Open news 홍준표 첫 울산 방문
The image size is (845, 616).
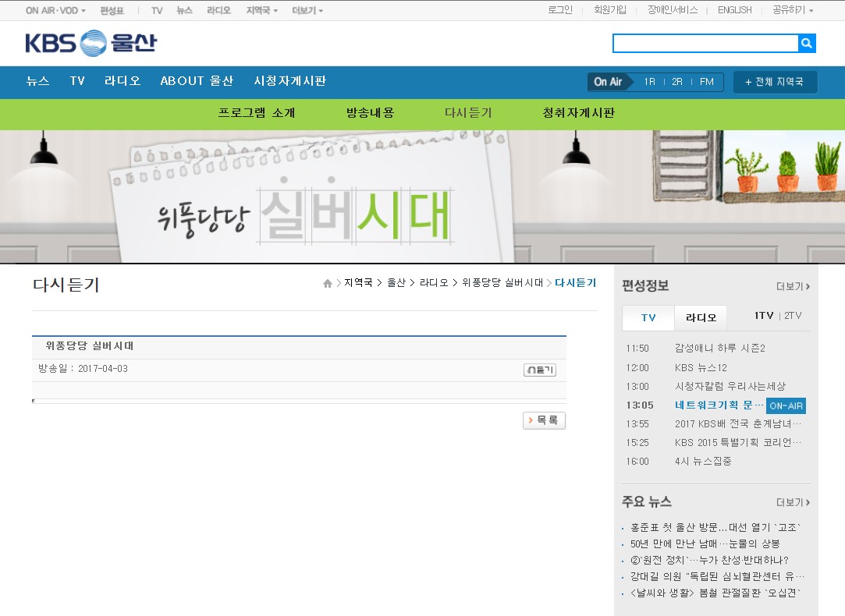(715, 528)
